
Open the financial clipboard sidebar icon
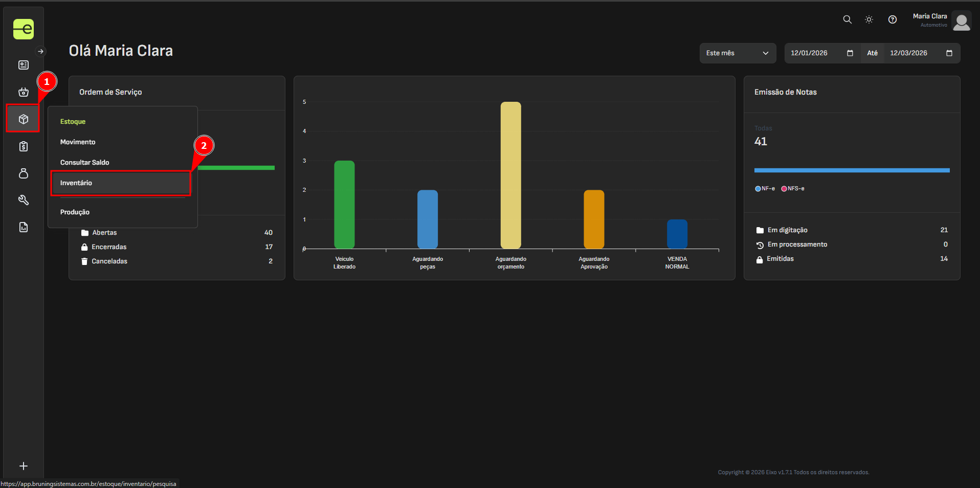[24, 147]
